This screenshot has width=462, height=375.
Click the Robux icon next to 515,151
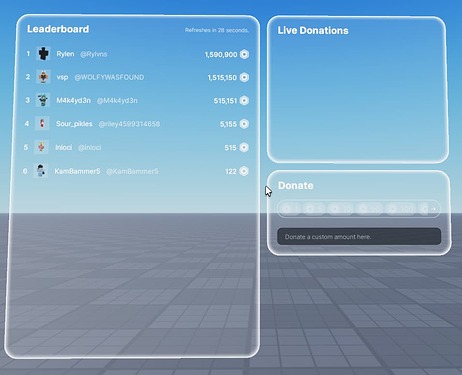244,101
